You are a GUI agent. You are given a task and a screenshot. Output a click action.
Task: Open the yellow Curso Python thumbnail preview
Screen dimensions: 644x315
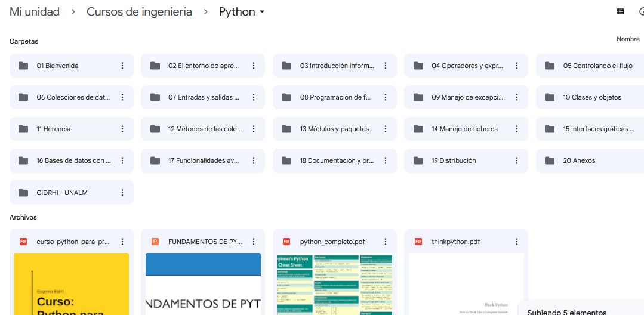72,284
